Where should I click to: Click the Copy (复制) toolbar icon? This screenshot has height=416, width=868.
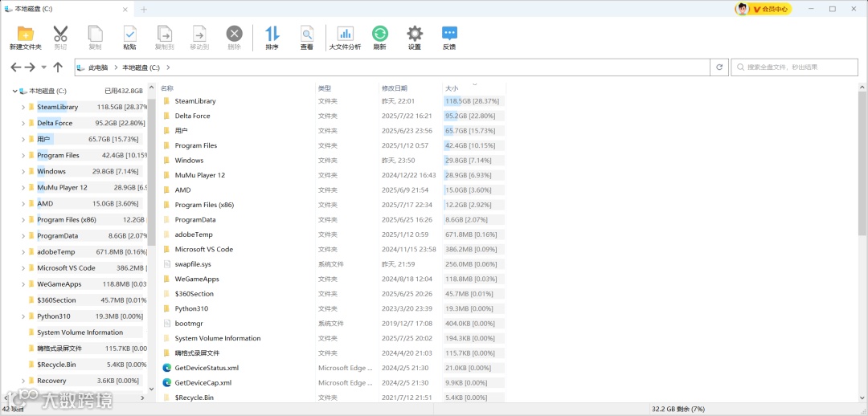pyautogui.click(x=95, y=34)
